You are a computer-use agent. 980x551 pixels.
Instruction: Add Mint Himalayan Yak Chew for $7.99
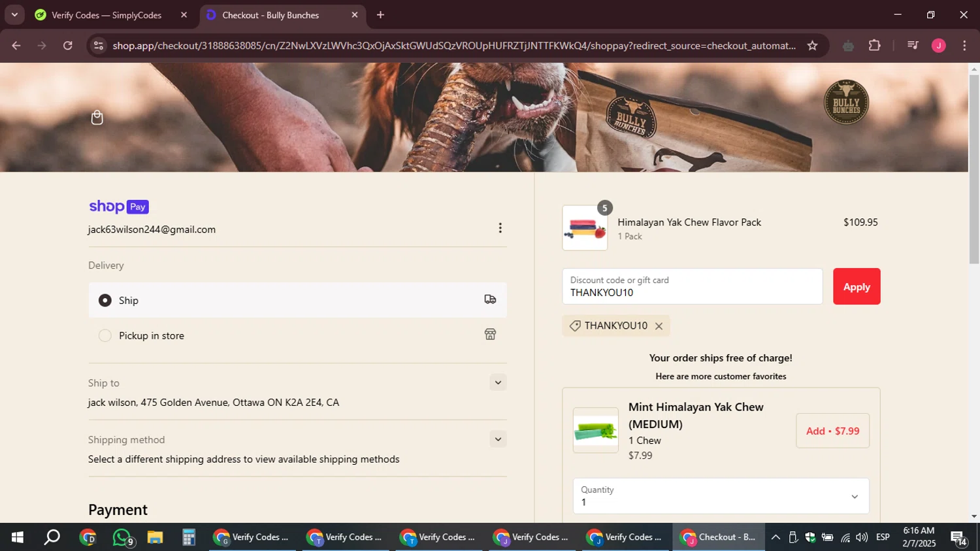pyautogui.click(x=832, y=431)
